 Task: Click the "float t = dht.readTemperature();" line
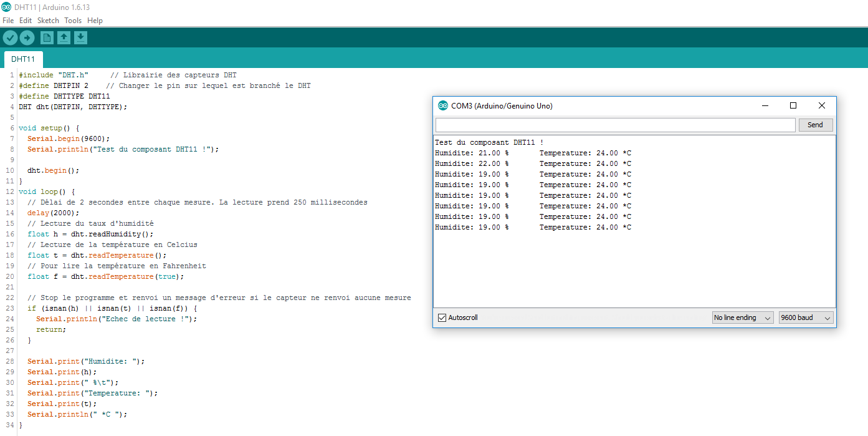97,255
